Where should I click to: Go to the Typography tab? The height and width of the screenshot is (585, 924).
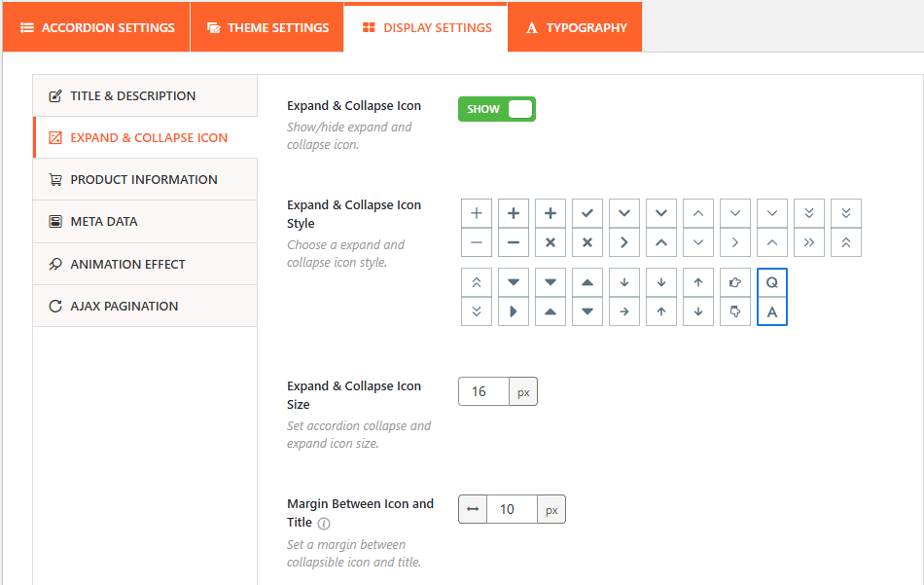[576, 27]
